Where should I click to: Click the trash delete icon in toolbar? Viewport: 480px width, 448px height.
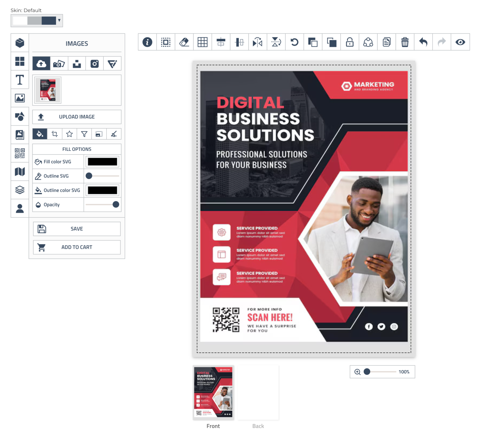point(405,42)
